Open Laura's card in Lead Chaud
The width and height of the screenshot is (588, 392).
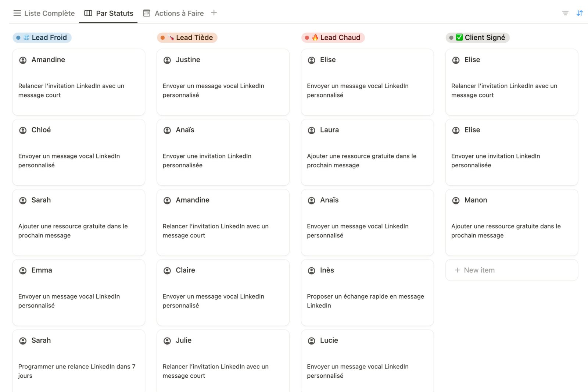point(367,152)
